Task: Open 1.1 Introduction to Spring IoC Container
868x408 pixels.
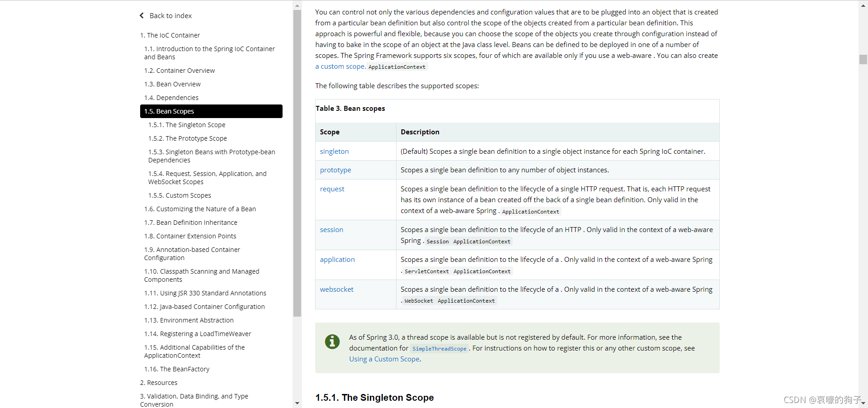Action: click(209, 53)
